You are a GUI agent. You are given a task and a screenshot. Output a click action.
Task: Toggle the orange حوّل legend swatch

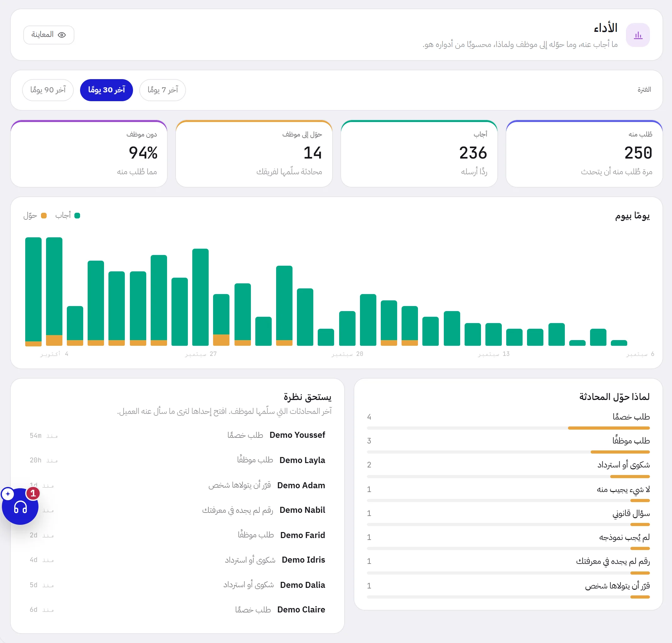click(x=43, y=216)
